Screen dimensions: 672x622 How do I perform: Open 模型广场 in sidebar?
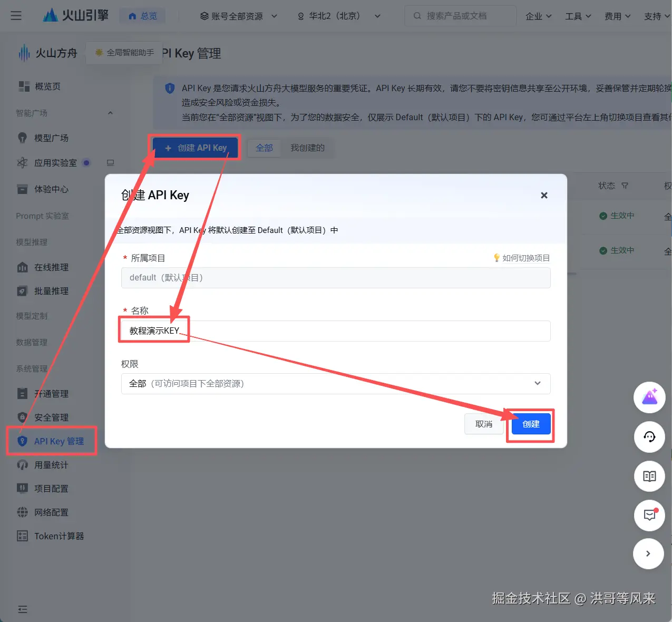coord(51,138)
